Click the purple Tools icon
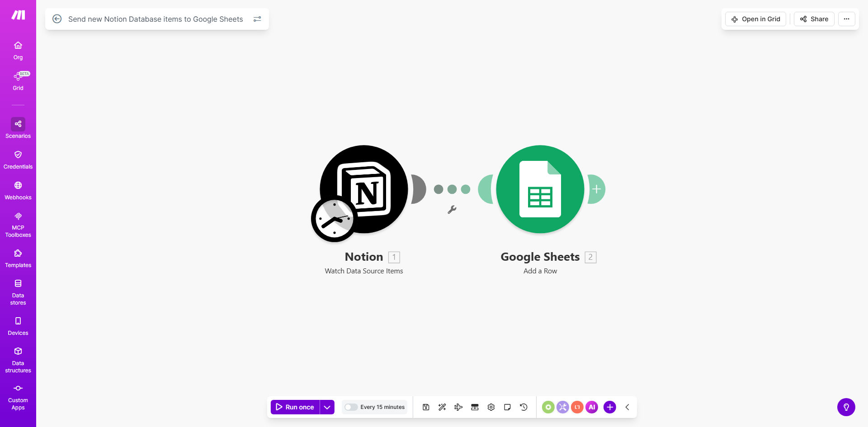868x427 pixels. (x=563, y=407)
